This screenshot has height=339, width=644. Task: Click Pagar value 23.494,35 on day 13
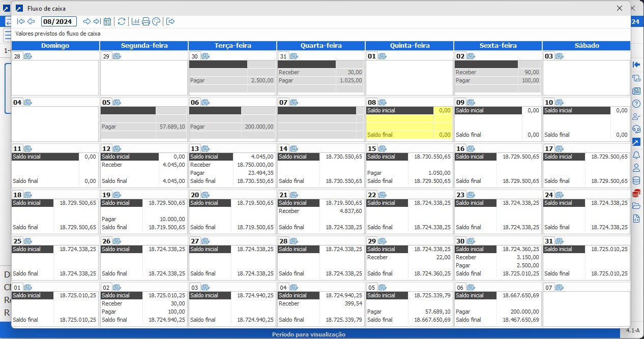click(x=261, y=173)
